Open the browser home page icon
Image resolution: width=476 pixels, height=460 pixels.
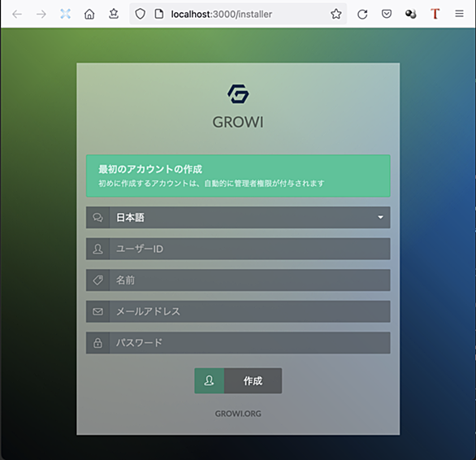coord(89,14)
